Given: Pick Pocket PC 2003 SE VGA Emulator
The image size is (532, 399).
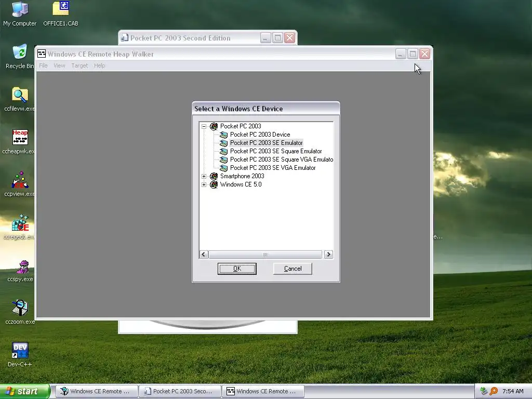Looking at the screenshot, I should (273, 168).
